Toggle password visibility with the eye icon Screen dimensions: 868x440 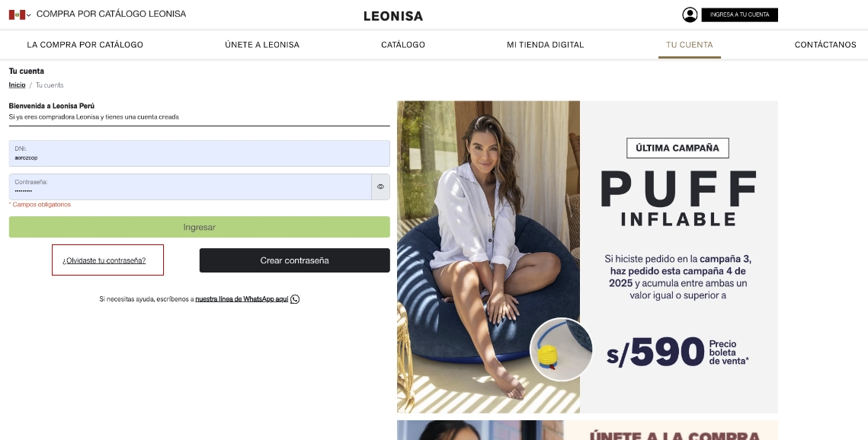click(380, 187)
